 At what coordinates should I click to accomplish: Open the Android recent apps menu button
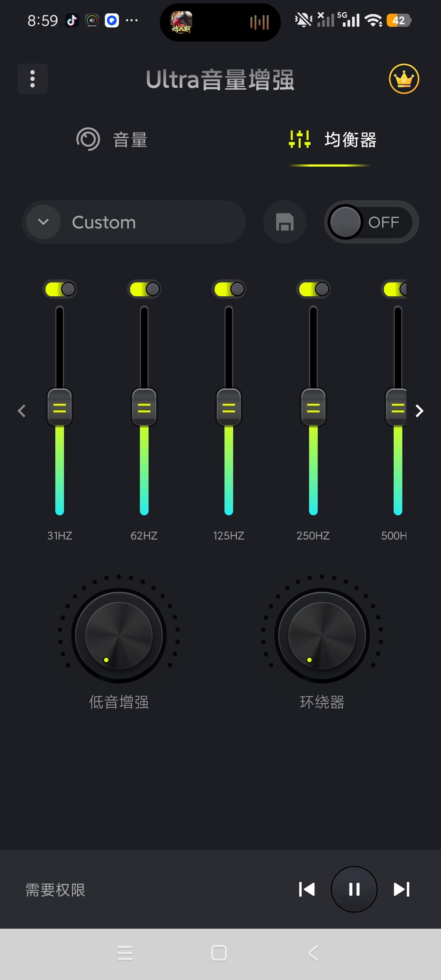(x=125, y=953)
